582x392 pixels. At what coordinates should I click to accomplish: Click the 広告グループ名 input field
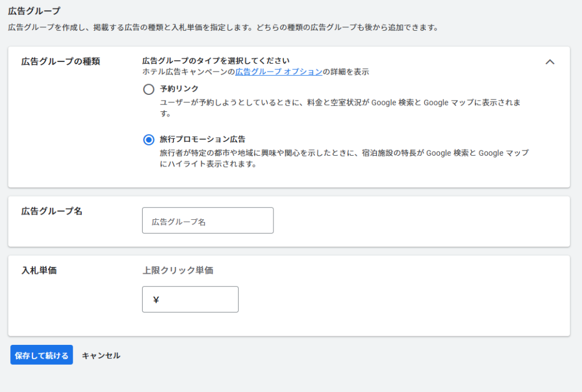pyautogui.click(x=208, y=220)
